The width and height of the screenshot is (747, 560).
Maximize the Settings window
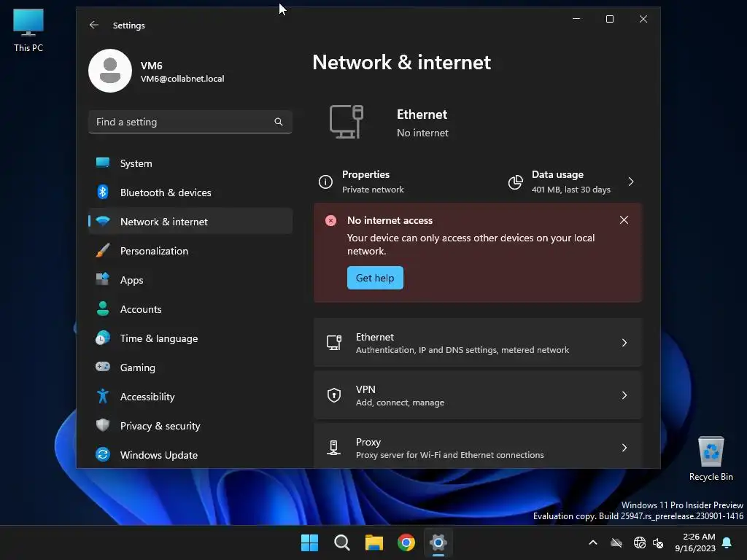coord(609,19)
